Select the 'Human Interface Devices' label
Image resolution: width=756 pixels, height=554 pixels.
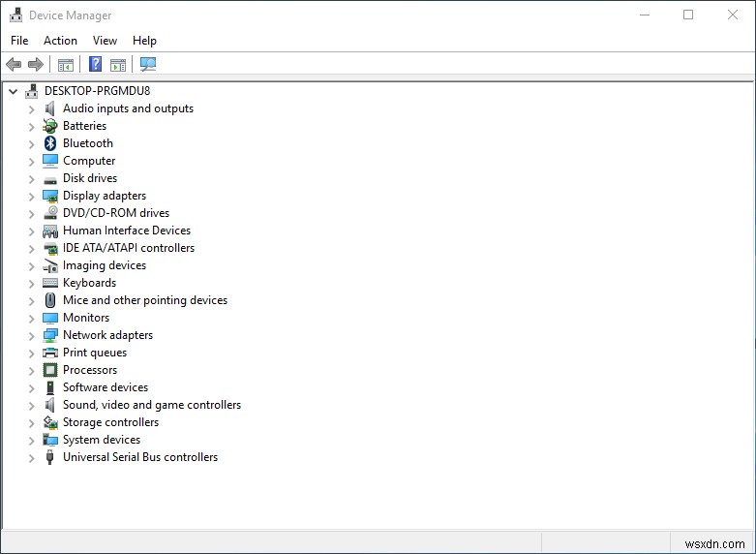(127, 231)
